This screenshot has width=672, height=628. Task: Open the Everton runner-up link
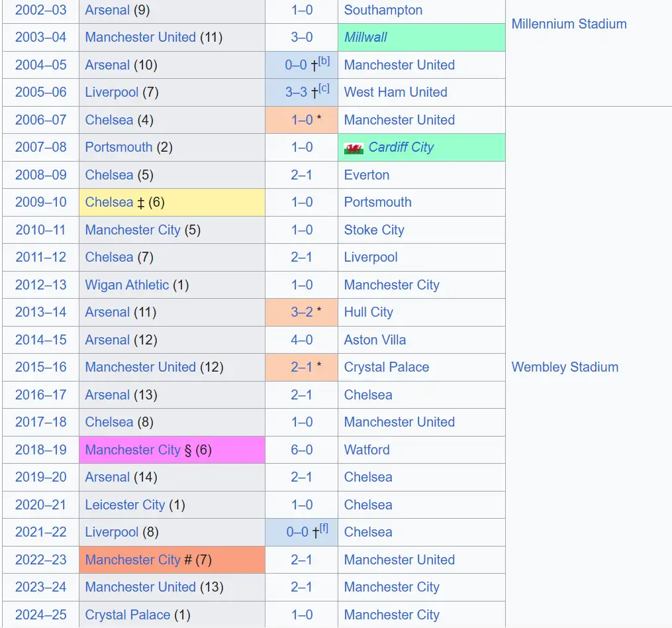click(366, 175)
